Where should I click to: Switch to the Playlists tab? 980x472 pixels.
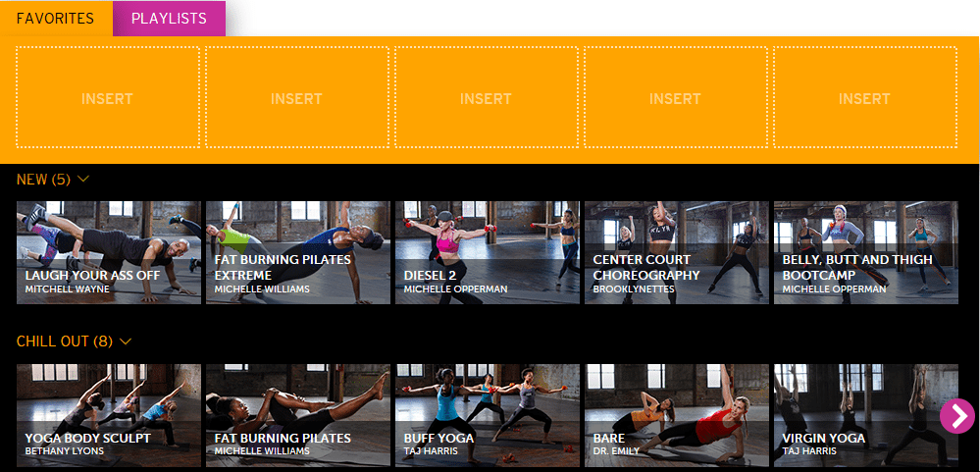(x=169, y=18)
